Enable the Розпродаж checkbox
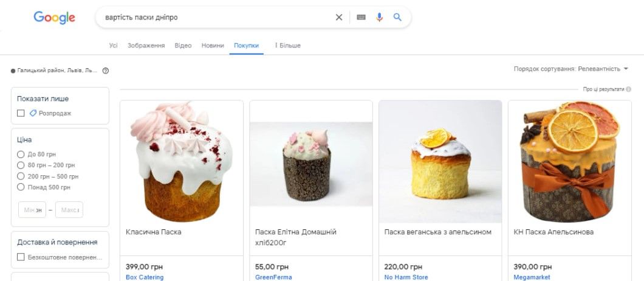Screen dimensions: 644x281 point(21,113)
